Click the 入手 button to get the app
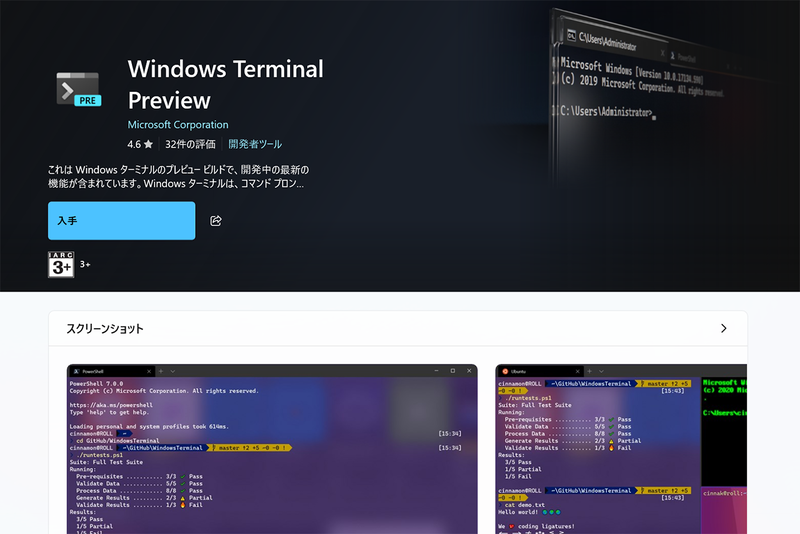Screen dimensions: 800x534 pyautogui.click(x=121, y=221)
